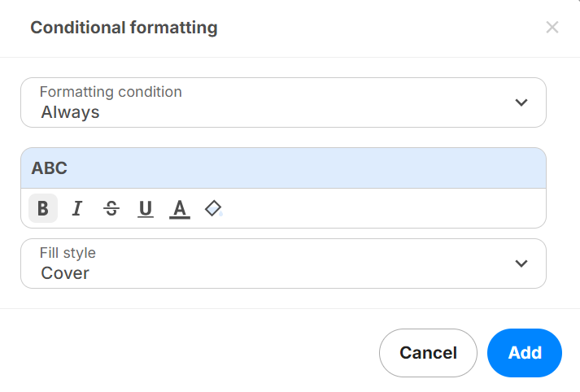Click the blue Add button
This screenshot has width=580, height=392.
pos(525,353)
